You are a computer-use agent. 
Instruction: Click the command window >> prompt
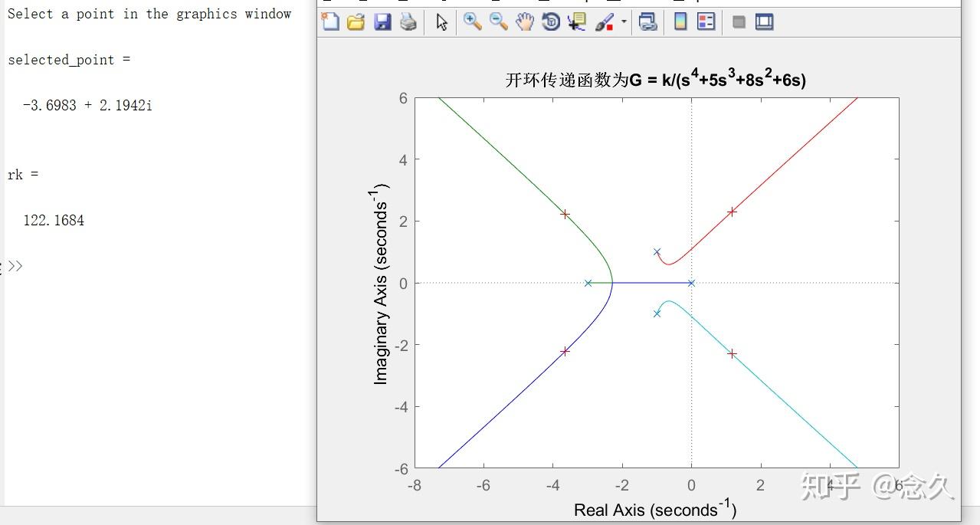point(17,266)
